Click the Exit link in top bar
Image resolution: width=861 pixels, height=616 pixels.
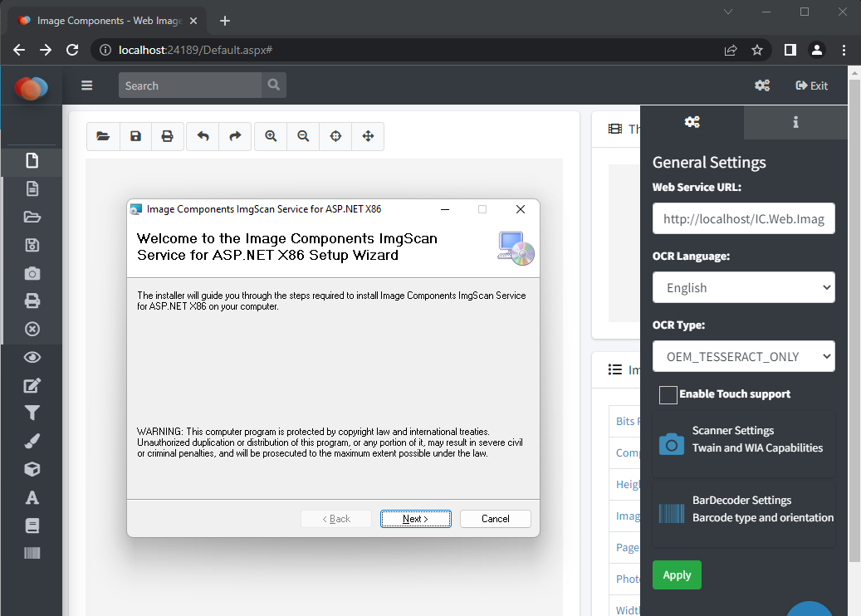(x=811, y=86)
